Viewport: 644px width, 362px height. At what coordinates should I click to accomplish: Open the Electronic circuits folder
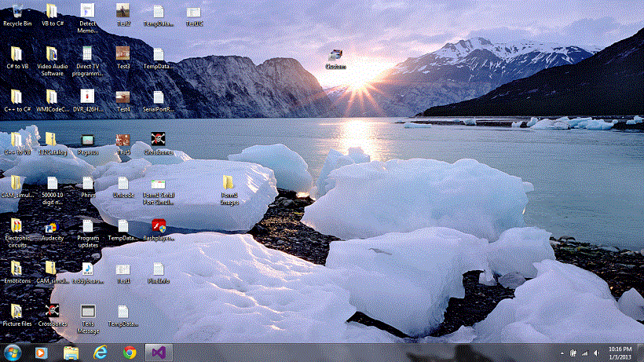point(17,233)
